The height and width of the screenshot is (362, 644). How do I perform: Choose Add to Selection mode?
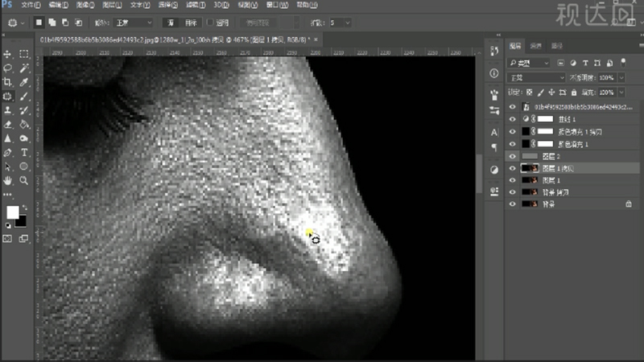[52, 23]
